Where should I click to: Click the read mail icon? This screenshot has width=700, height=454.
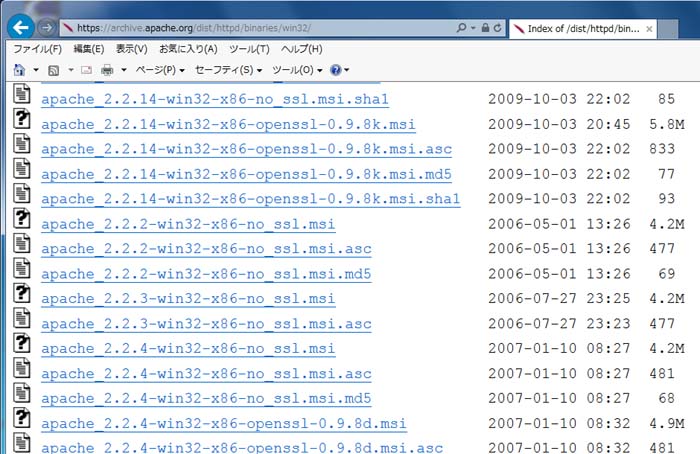87,70
